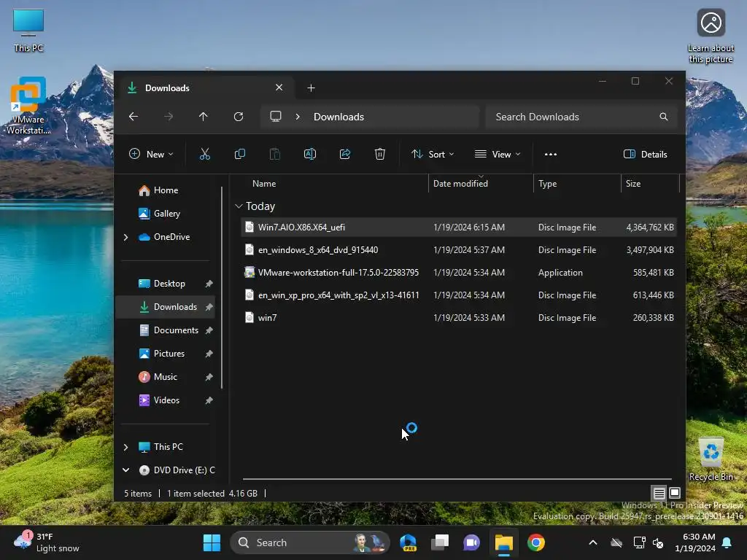Screen dimensions: 747x560
Task: Add a new tab with plus button
Action: pos(311,88)
